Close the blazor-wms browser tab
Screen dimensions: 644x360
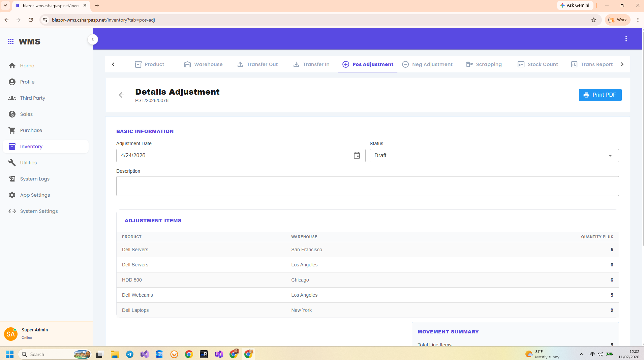85,5
